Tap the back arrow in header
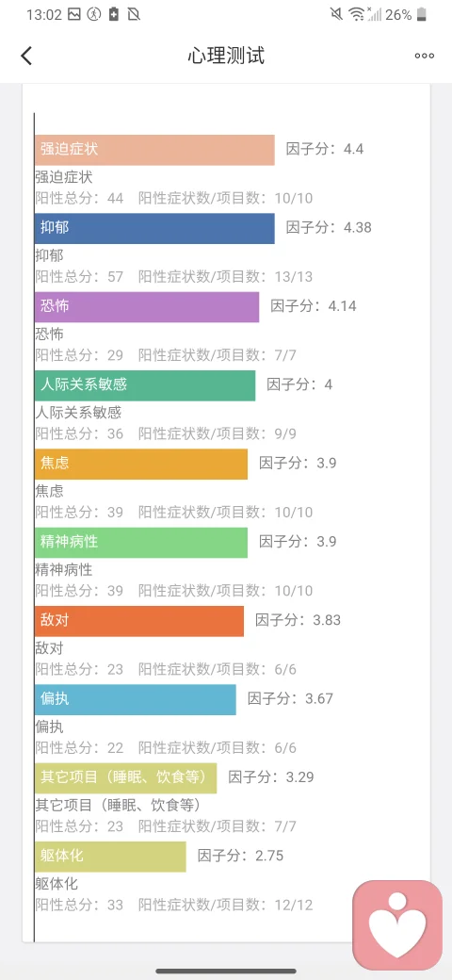Image resolution: width=452 pixels, height=980 pixels. pyautogui.click(x=26, y=56)
